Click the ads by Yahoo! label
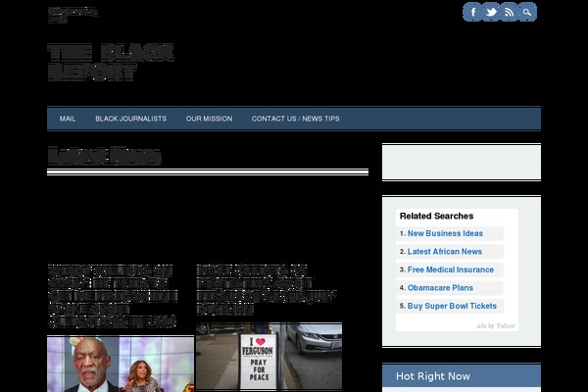Viewport: 588px width, 392px height. pos(496,325)
